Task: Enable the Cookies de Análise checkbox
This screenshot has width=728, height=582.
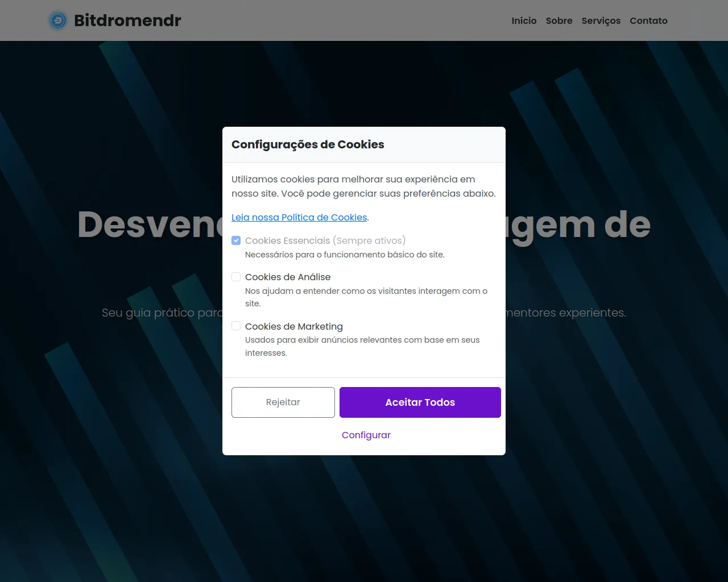Action: tap(236, 277)
